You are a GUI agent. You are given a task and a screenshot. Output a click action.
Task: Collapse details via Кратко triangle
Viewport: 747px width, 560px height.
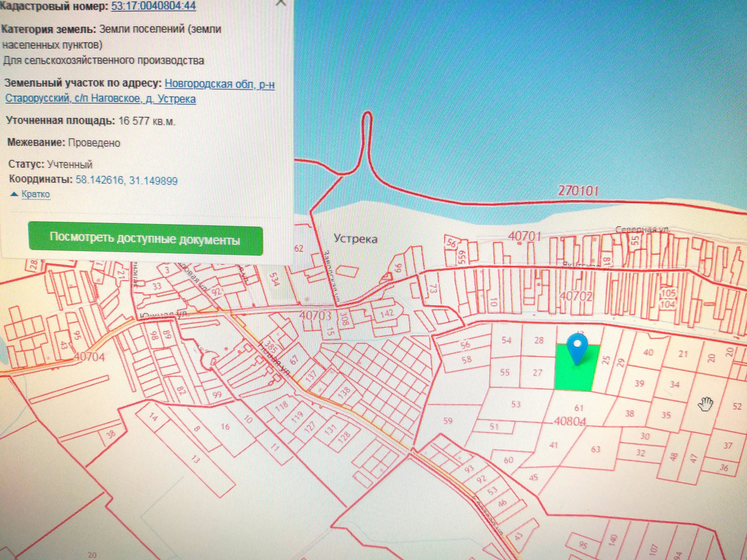pos(14,194)
